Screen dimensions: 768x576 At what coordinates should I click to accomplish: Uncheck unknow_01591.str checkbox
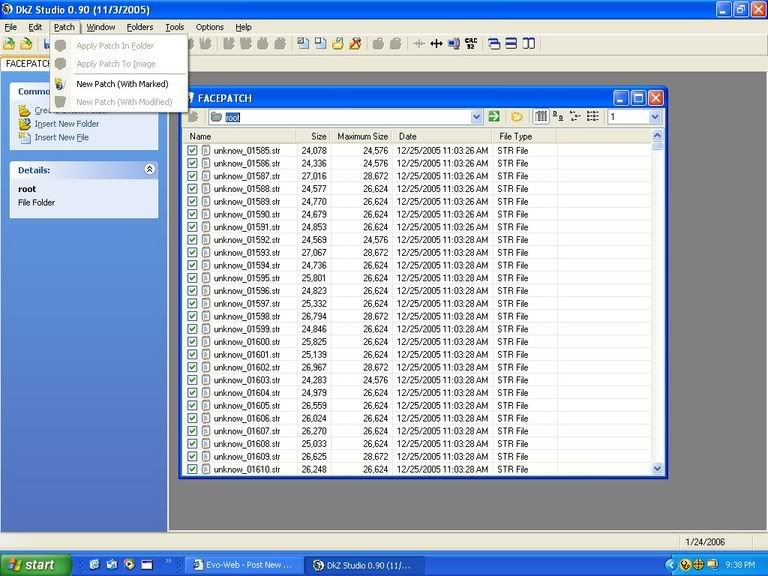point(192,227)
